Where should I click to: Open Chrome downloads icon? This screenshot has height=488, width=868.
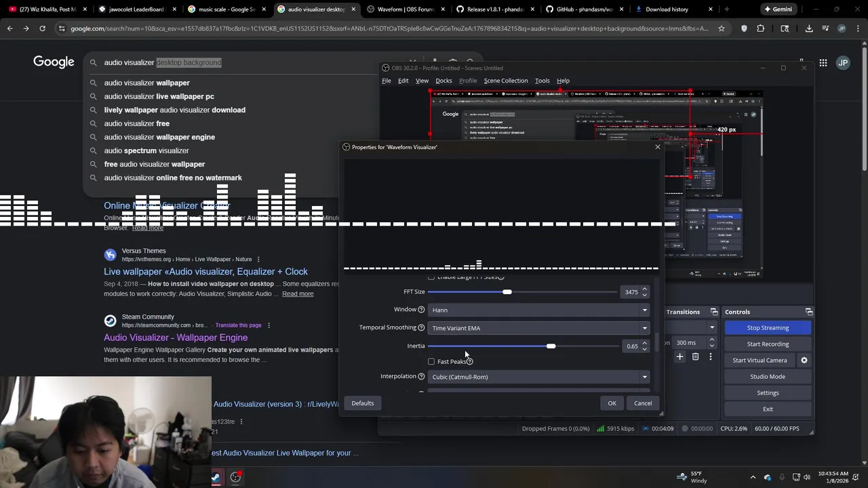coord(809,28)
